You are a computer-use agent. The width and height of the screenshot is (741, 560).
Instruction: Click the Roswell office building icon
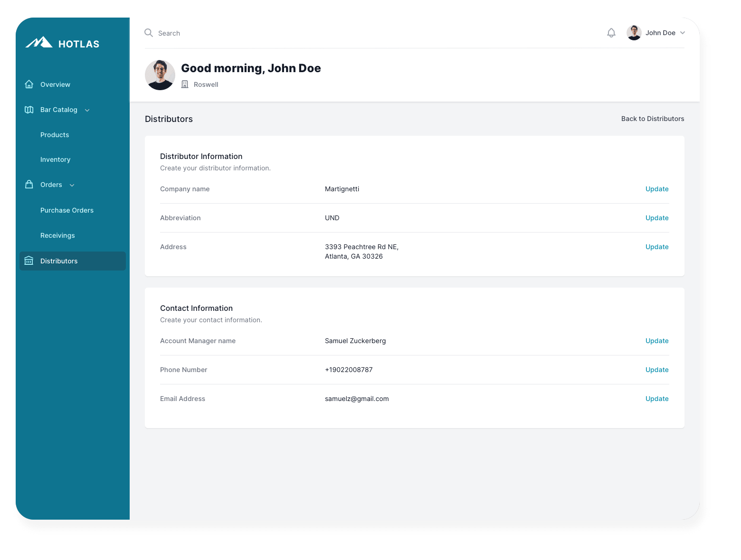(x=185, y=84)
